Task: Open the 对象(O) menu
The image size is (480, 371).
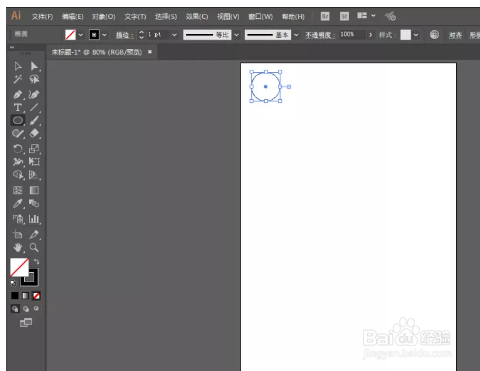Action: [104, 16]
